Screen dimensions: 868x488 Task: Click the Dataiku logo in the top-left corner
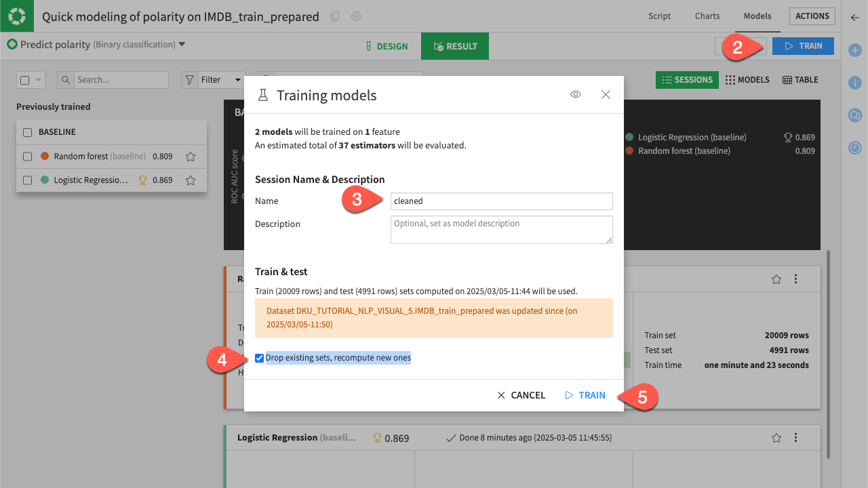[x=16, y=15]
